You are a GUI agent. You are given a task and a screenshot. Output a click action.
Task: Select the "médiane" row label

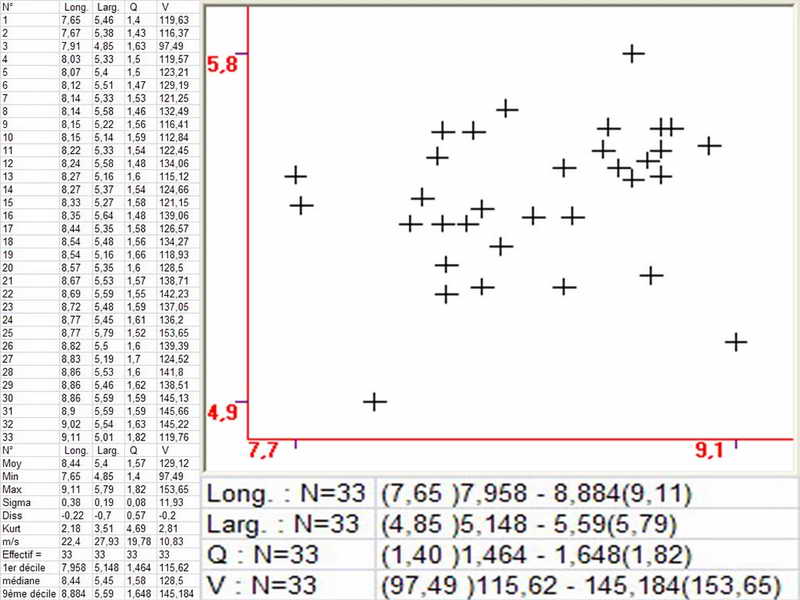(x=19, y=581)
